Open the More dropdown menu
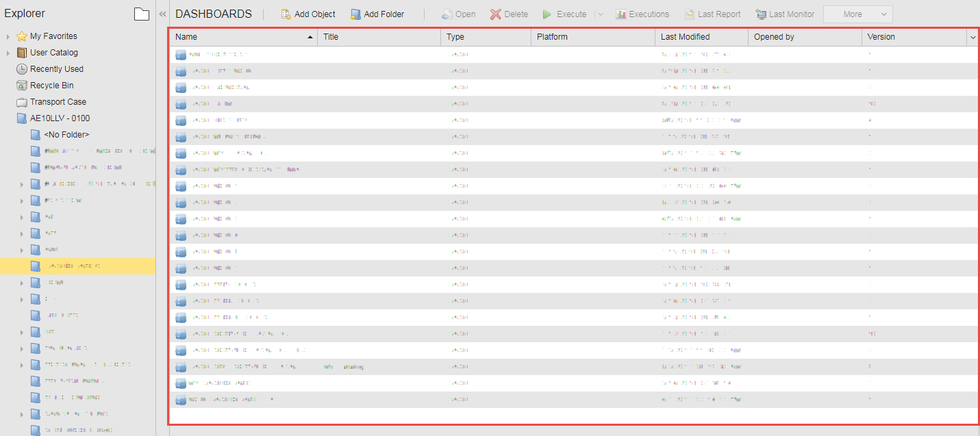This screenshot has height=436, width=980. point(857,14)
